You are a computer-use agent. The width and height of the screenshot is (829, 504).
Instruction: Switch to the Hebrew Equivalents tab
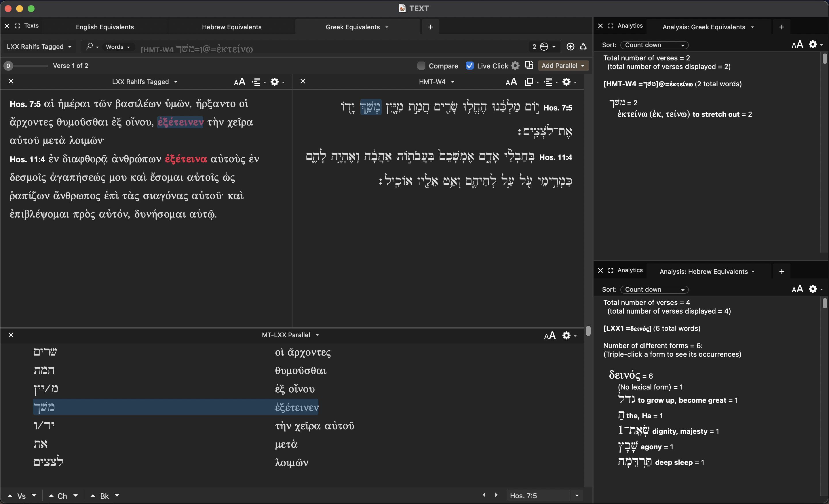click(231, 27)
